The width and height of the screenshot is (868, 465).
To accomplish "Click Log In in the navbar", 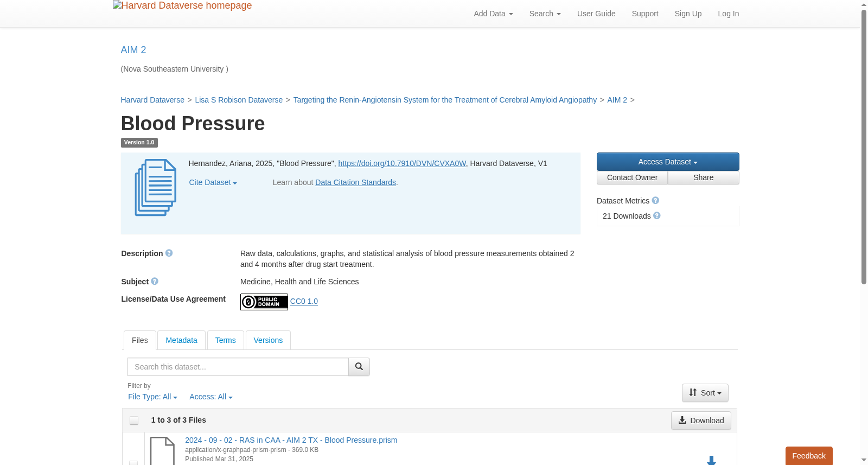I will (729, 14).
